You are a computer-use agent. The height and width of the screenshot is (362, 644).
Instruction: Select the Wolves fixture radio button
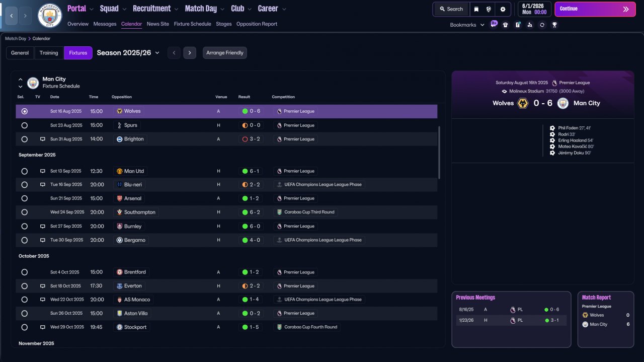[25, 111]
